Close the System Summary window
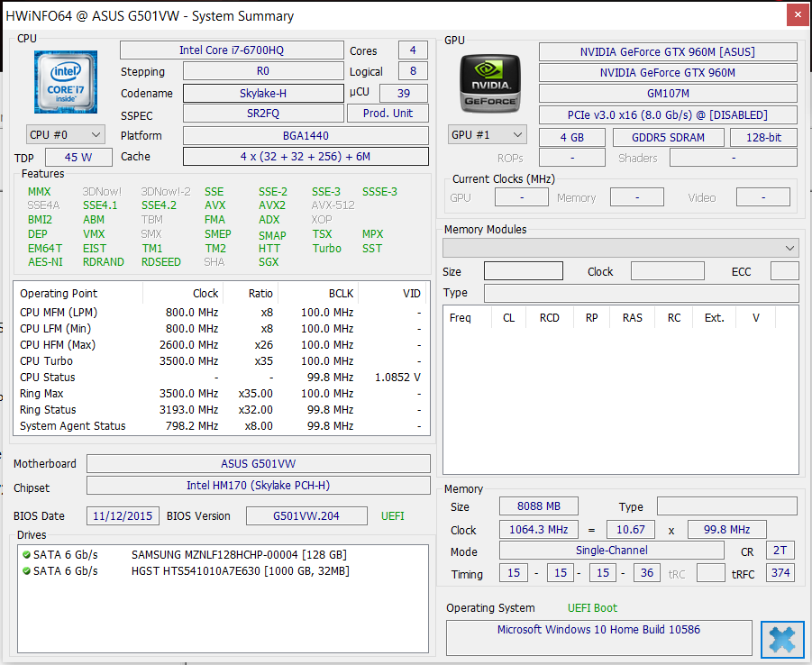Image resolution: width=812 pixels, height=665 pixels. pos(797,15)
